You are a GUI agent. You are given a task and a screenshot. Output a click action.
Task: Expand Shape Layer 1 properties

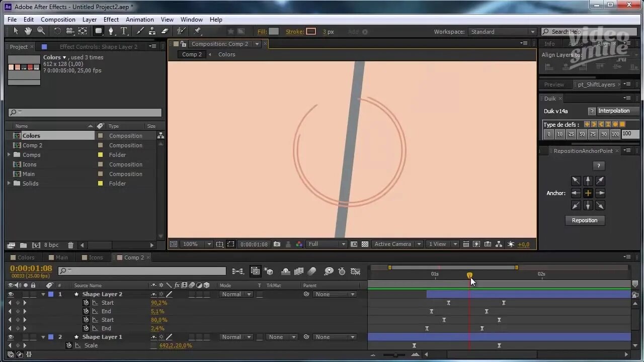click(x=43, y=337)
